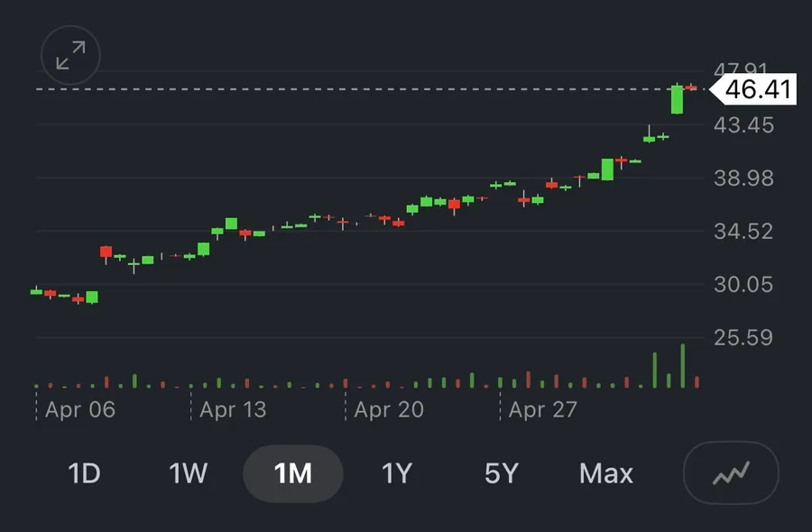Select the 1Y time range
812x532 pixels.
coord(397,473)
